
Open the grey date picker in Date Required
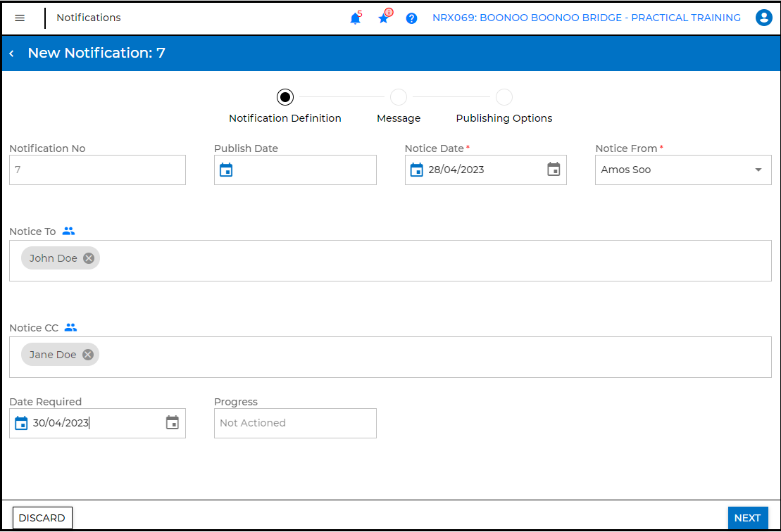coord(173,422)
